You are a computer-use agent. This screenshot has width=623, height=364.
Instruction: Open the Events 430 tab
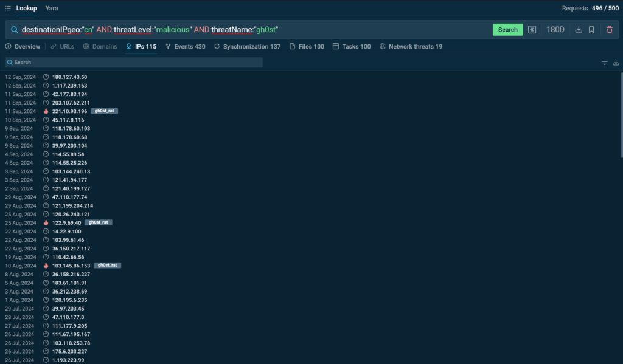click(186, 47)
